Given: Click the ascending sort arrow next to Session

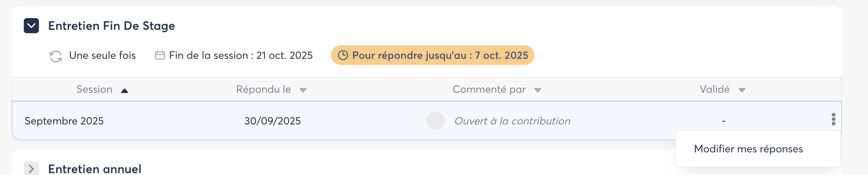Looking at the screenshot, I should click(x=125, y=91).
